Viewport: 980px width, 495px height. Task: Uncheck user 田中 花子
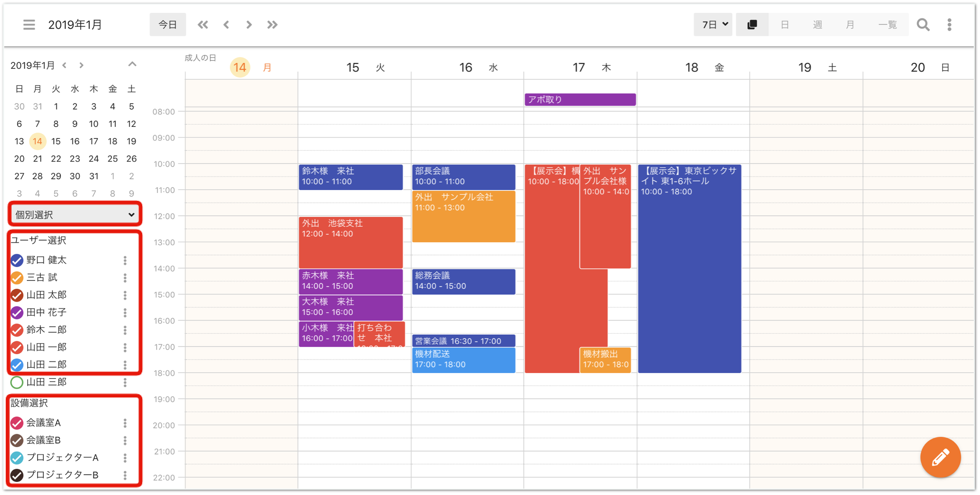17,312
